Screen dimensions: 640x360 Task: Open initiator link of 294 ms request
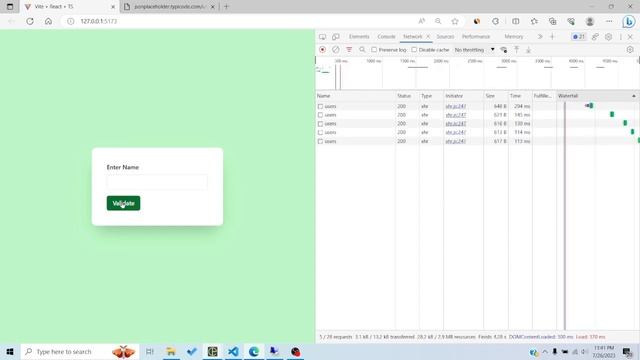coord(456,106)
